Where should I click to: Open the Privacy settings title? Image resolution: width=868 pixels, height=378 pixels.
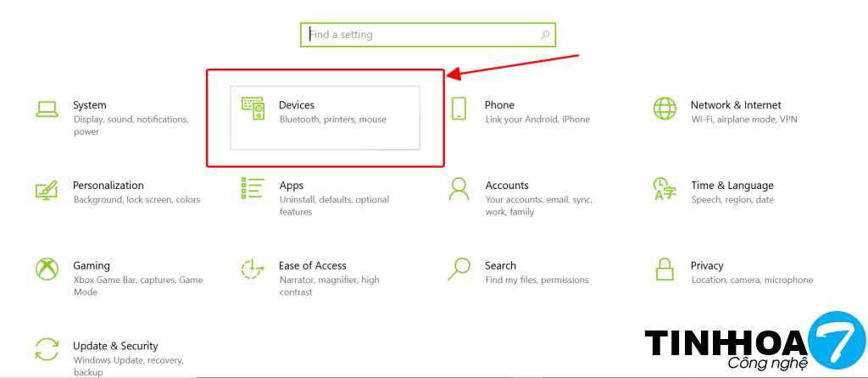tap(707, 265)
